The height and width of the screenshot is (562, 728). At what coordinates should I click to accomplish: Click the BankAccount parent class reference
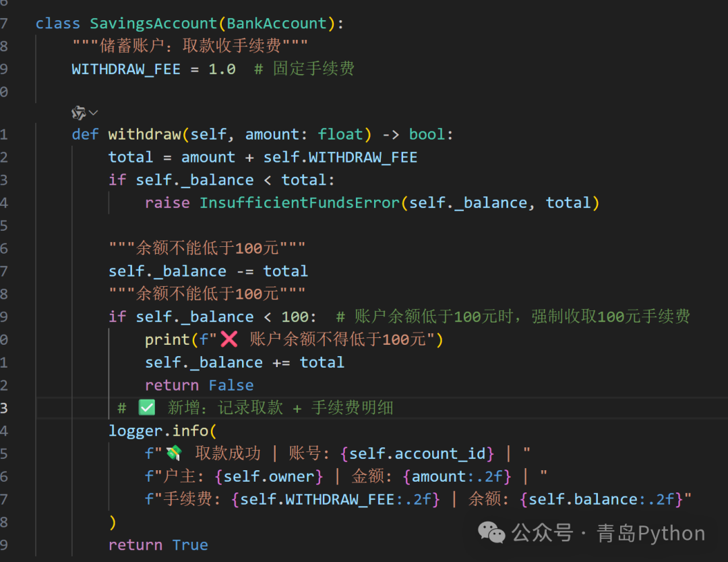[x=276, y=22]
